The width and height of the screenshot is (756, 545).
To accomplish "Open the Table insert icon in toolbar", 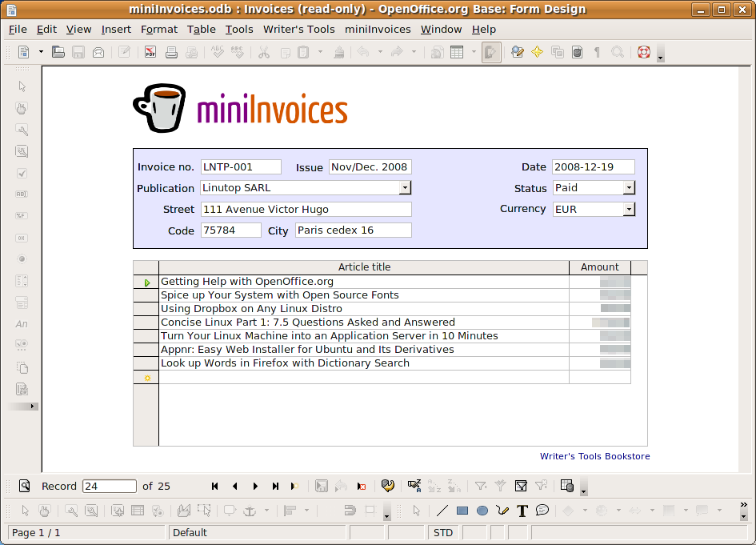I will click(457, 51).
